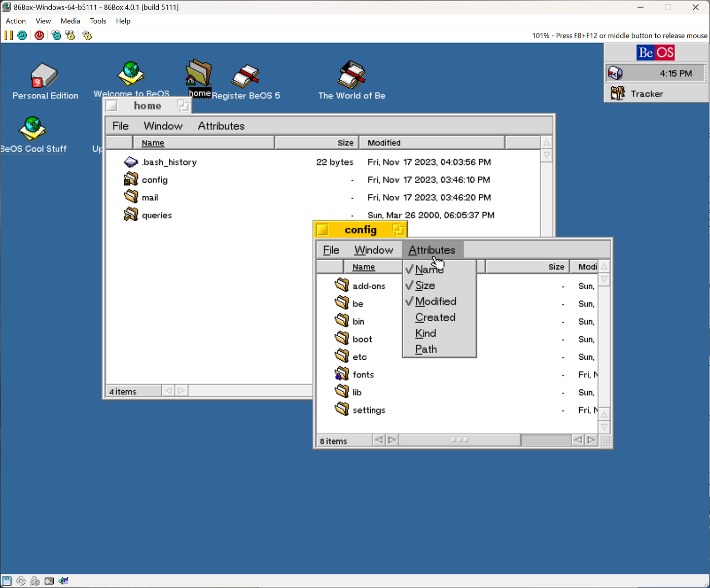Click the floppy drive status icon
The width and height of the screenshot is (710, 588).
[6, 580]
